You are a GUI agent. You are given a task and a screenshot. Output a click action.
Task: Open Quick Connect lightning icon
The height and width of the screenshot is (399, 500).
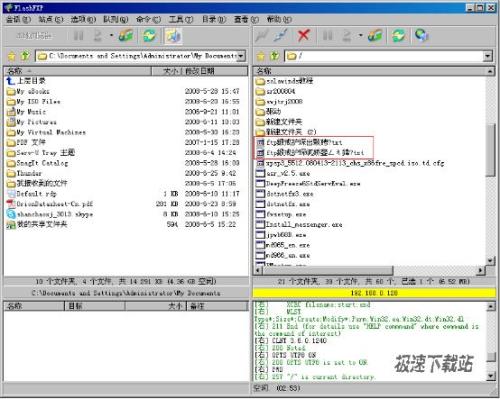tap(281, 35)
